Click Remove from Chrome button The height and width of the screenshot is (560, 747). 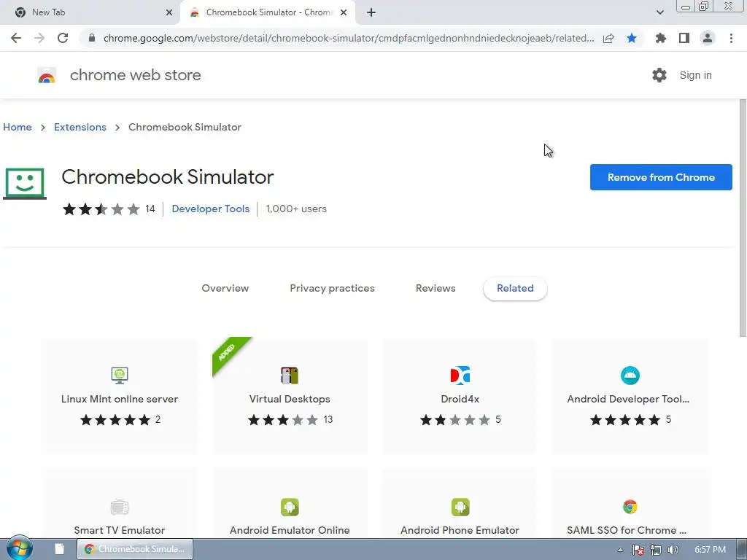click(x=661, y=177)
